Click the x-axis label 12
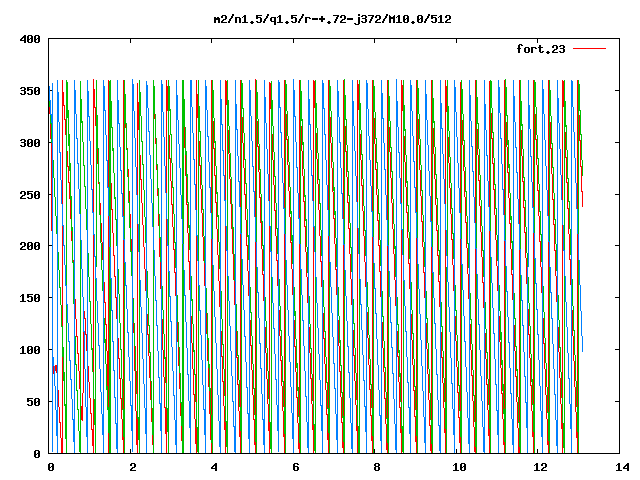This screenshot has width=640, height=480. (541, 467)
